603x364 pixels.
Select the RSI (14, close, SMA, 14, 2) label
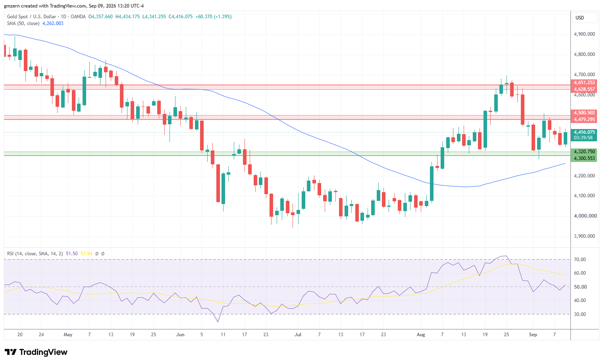point(35,254)
